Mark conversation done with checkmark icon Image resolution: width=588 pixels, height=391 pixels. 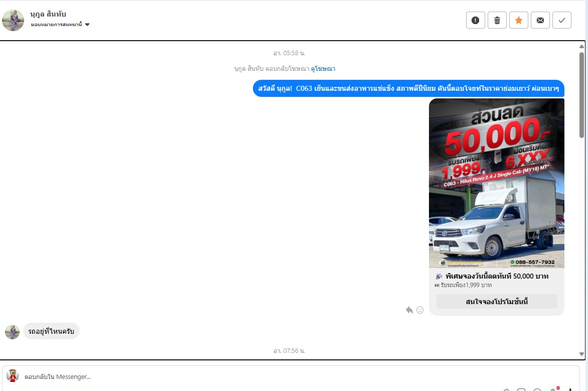click(562, 20)
